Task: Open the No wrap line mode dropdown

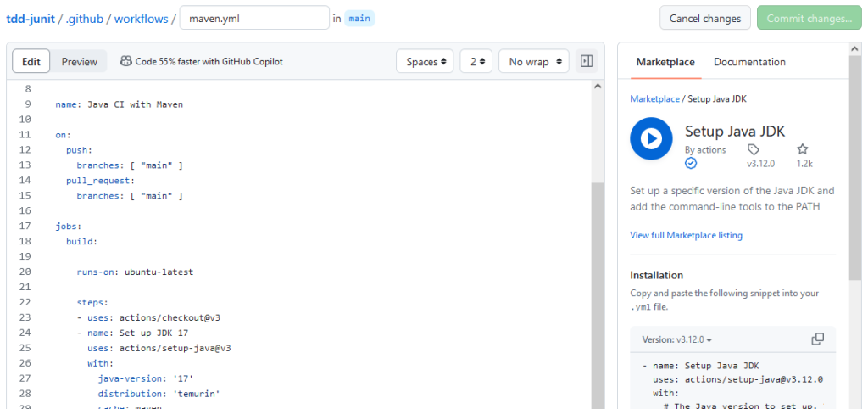Action: [533, 62]
